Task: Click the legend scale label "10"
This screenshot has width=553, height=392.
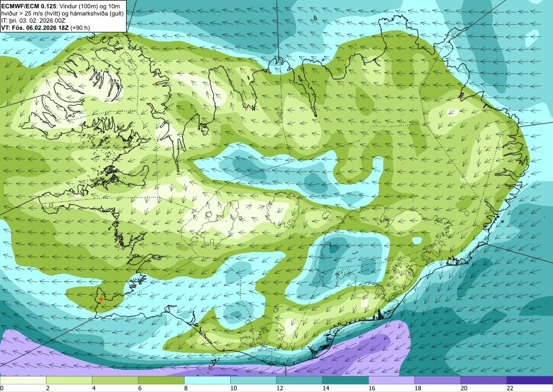Action: 233,388
